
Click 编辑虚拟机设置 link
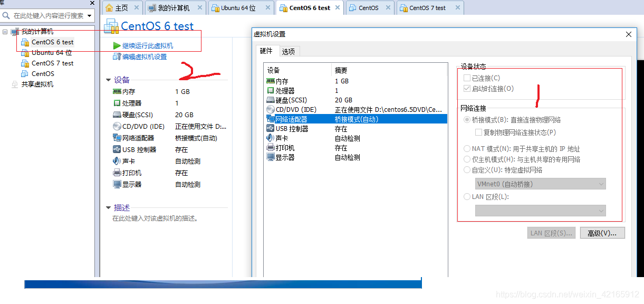145,56
